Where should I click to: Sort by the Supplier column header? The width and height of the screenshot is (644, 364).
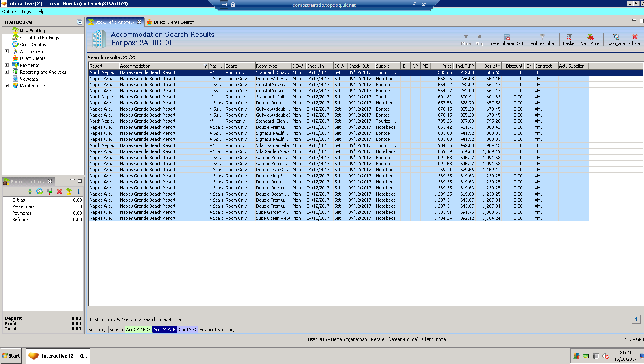[387, 66]
